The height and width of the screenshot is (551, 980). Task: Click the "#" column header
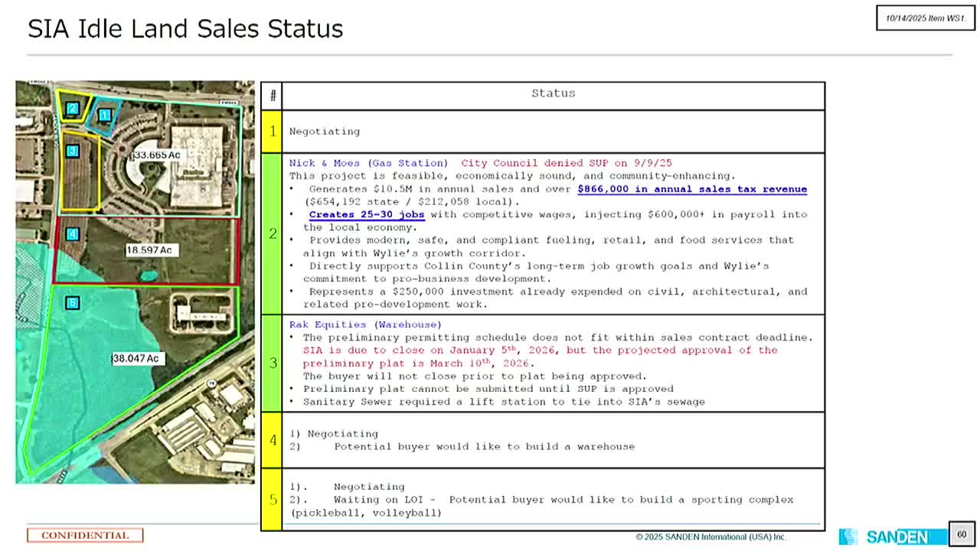[x=272, y=96]
